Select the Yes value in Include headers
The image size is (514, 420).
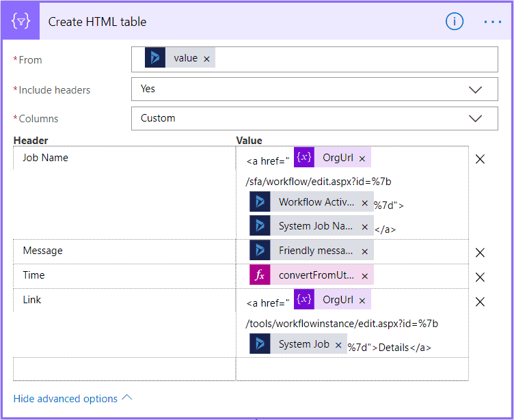pos(148,89)
